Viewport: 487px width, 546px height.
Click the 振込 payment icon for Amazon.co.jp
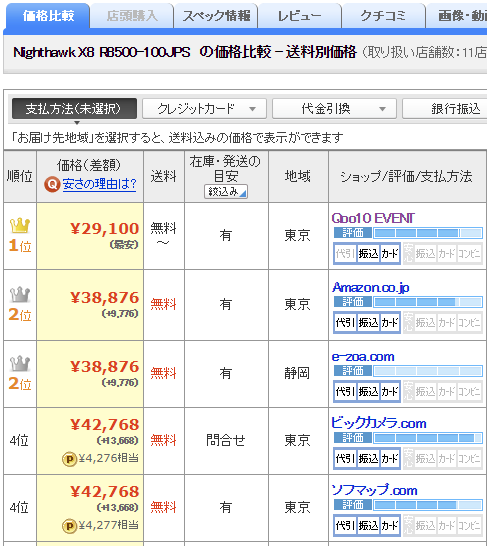pyautogui.click(x=368, y=322)
